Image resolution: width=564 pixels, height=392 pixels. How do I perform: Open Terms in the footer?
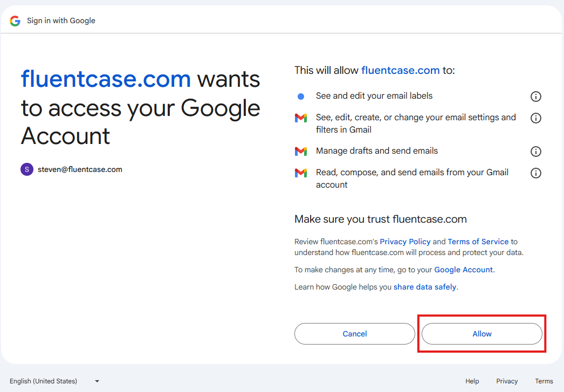click(x=544, y=381)
